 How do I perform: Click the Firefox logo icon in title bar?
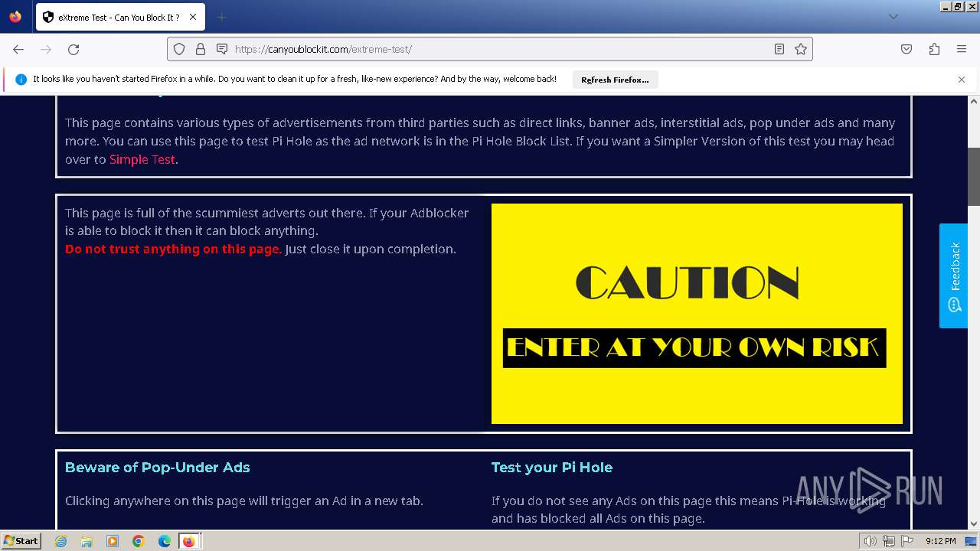coord(15,17)
